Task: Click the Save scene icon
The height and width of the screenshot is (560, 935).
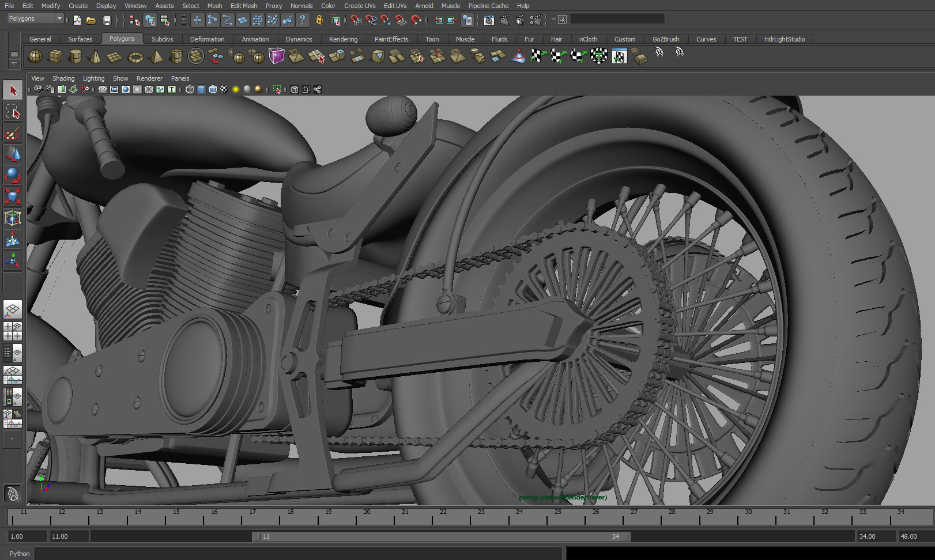Action: 107,20
